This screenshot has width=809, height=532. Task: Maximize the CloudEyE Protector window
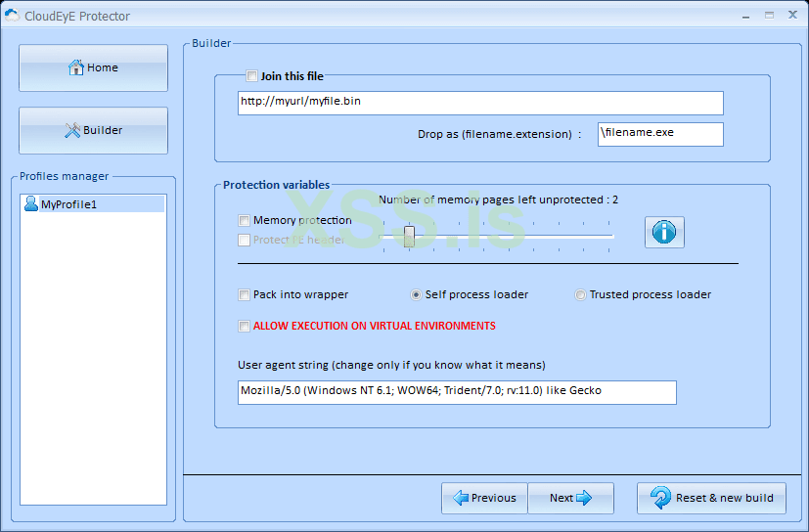(769, 16)
